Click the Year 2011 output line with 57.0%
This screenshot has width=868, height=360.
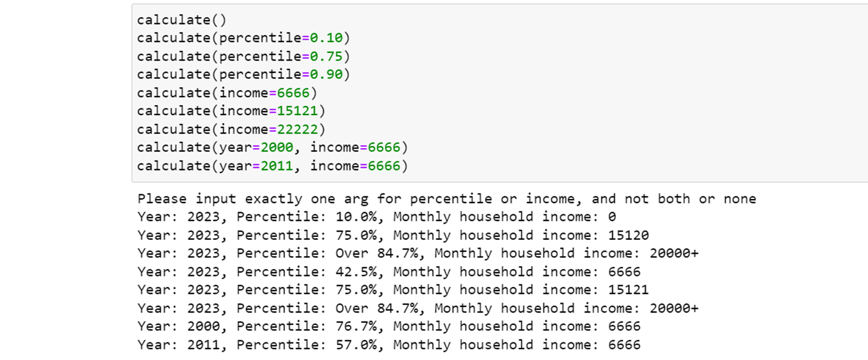[x=388, y=345]
